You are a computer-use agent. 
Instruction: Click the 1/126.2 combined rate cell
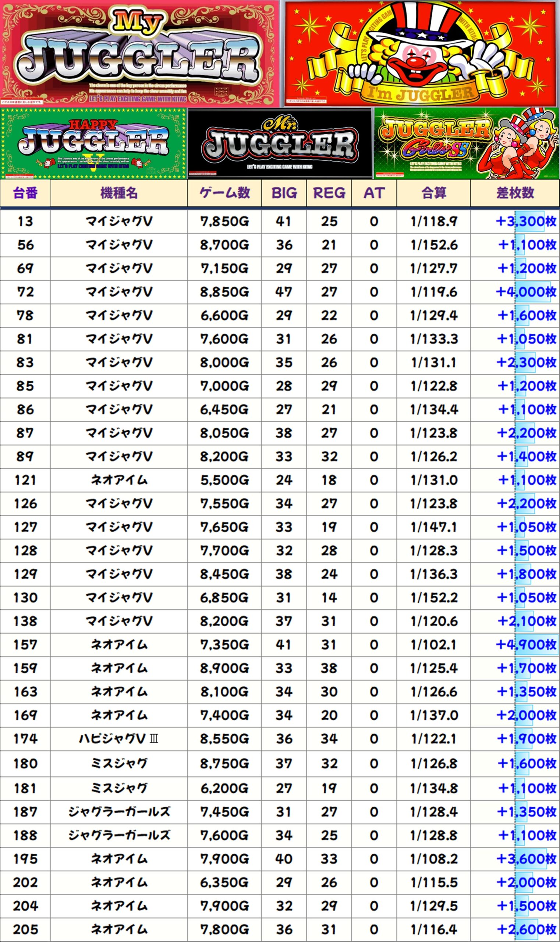tap(434, 457)
